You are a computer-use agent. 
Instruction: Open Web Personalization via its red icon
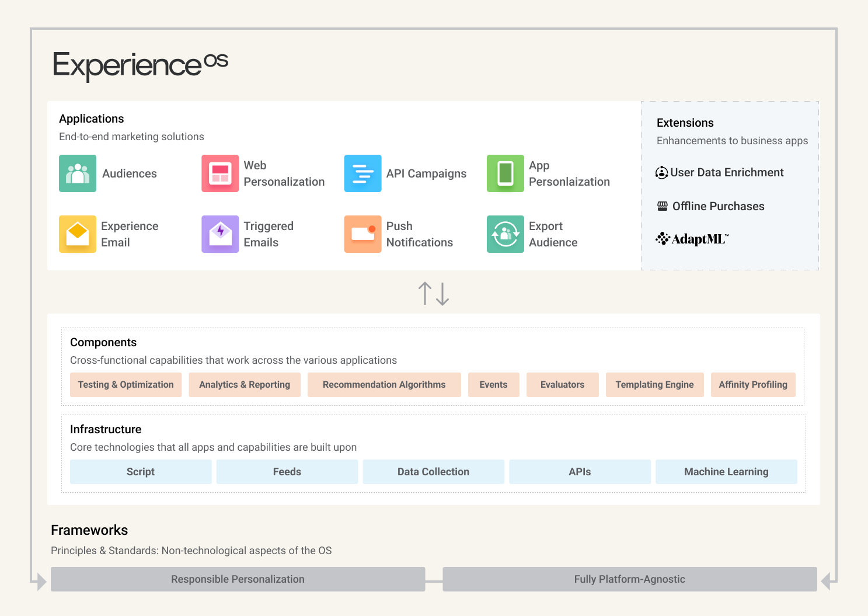click(220, 173)
